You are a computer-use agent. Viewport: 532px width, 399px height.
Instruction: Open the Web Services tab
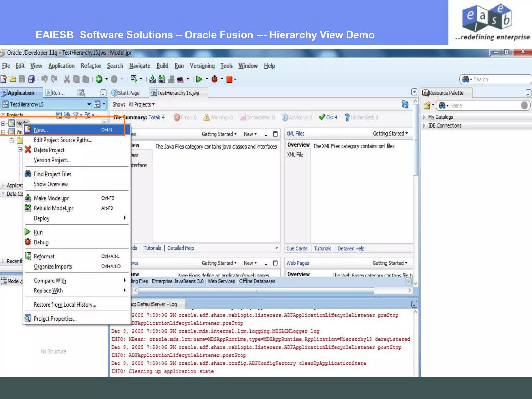(221, 281)
